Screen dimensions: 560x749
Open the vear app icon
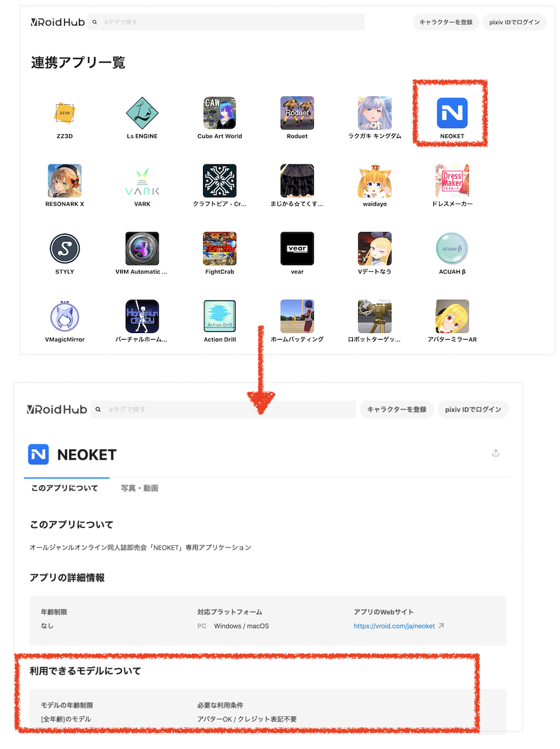(297, 248)
